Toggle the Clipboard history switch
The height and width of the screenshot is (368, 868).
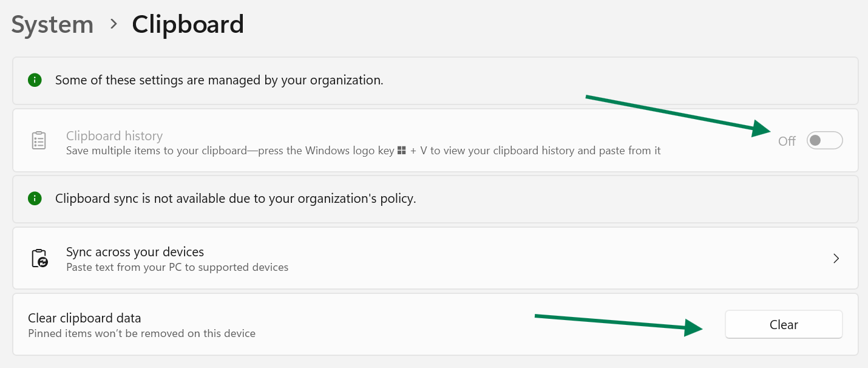[x=824, y=140]
